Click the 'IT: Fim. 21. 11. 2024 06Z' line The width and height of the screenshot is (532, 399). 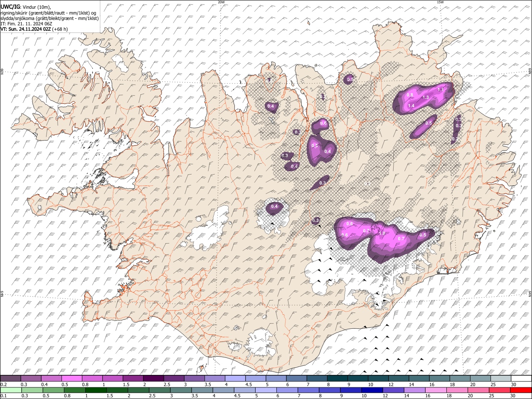click(x=26, y=24)
